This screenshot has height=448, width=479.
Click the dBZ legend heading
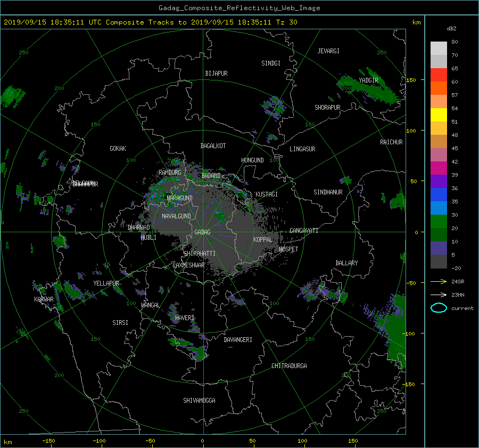pyautogui.click(x=451, y=29)
